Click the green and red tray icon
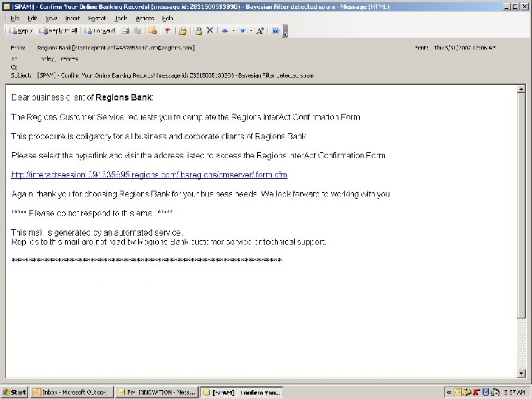This screenshot has height=399, width=532. click(x=495, y=392)
